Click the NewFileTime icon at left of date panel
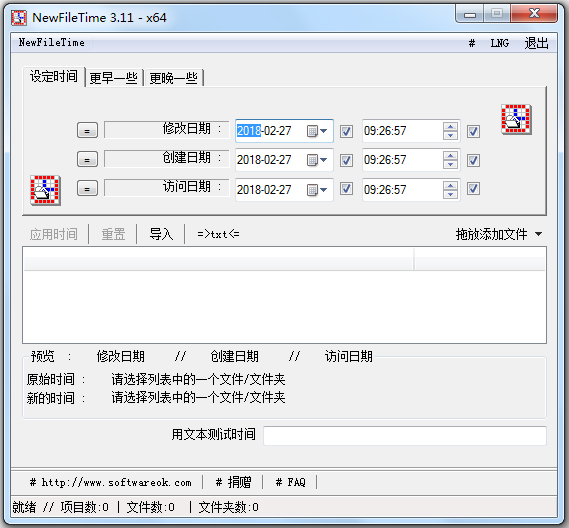This screenshot has height=528, width=569. [x=45, y=190]
